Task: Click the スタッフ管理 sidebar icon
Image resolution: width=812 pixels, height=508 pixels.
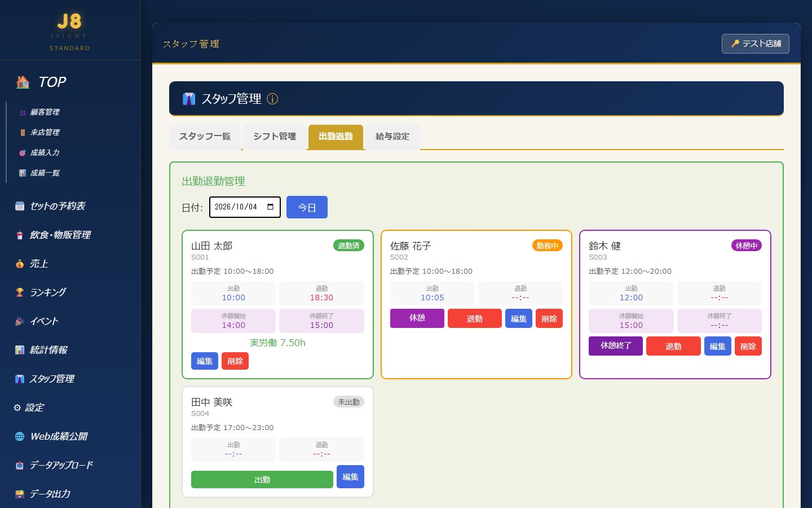Action: [x=20, y=379]
